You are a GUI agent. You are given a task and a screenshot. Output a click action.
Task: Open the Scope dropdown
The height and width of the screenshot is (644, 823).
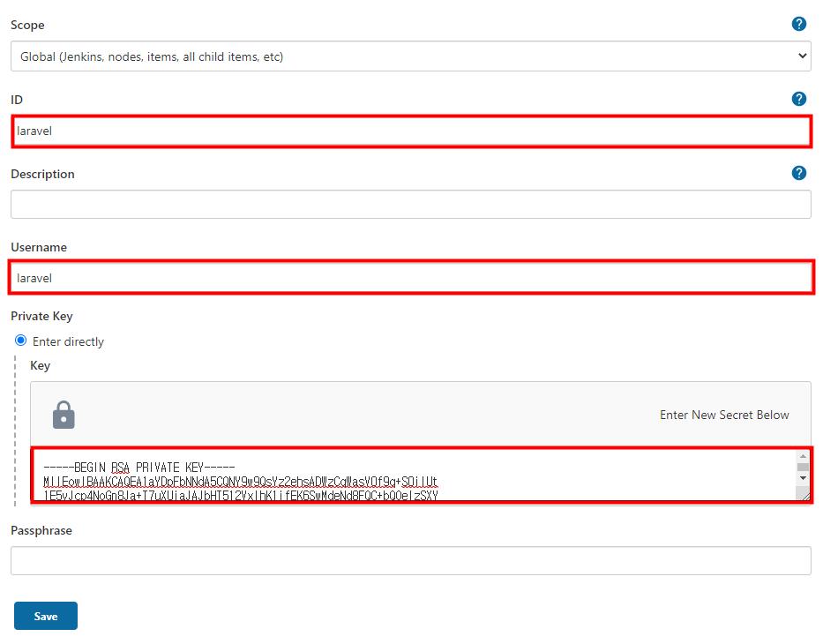point(411,56)
